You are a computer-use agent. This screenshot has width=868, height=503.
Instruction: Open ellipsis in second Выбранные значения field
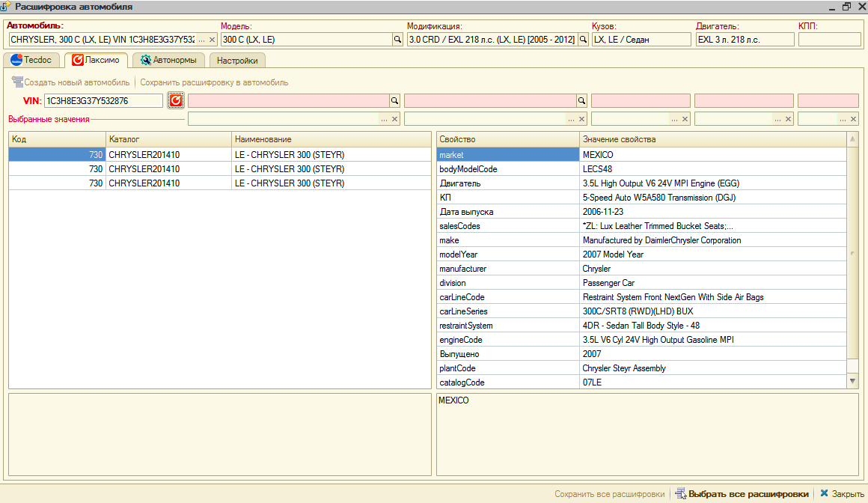point(571,119)
